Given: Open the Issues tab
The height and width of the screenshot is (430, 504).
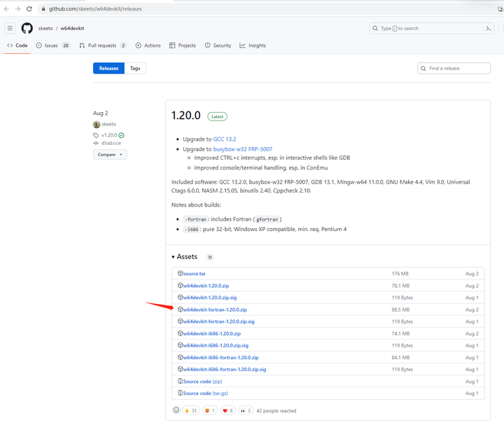Looking at the screenshot, I should (x=52, y=46).
